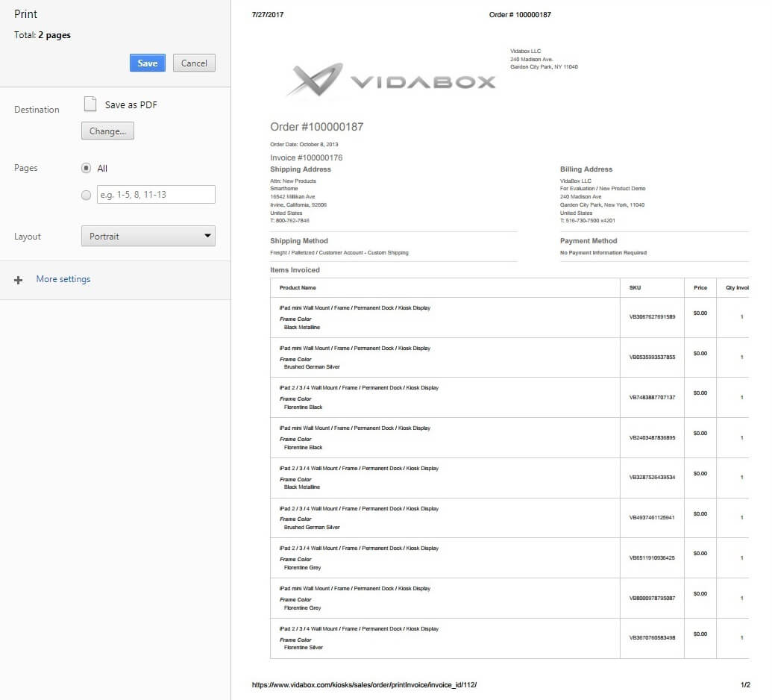Image resolution: width=772 pixels, height=700 pixels.
Task: Click Vidabox LLC address in page header
Action: coord(544,59)
